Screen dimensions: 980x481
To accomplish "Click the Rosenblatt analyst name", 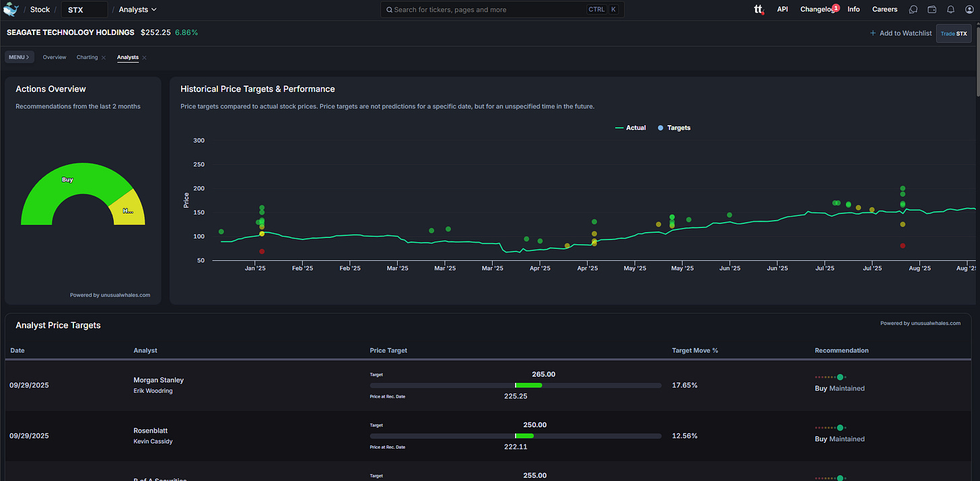I will 151,431.
